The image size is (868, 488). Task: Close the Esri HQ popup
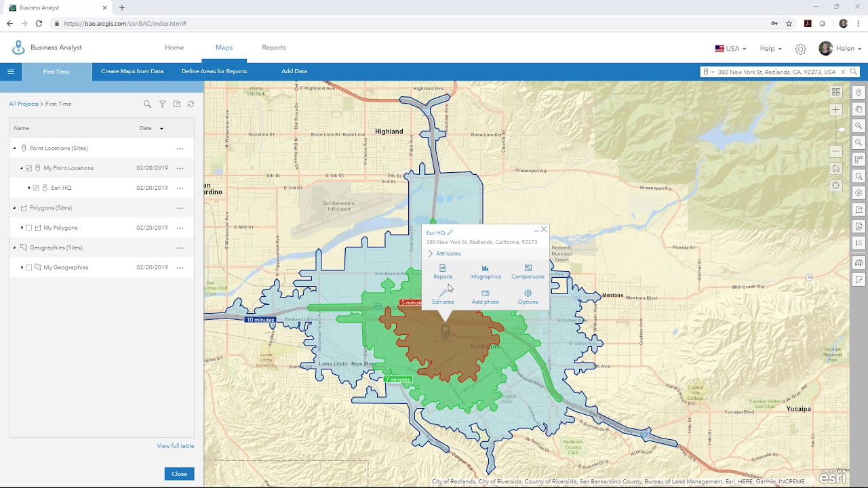pyautogui.click(x=544, y=230)
